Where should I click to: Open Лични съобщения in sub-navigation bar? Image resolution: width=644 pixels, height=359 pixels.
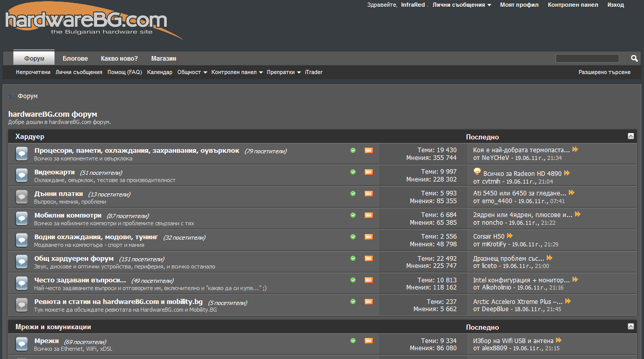79,73
